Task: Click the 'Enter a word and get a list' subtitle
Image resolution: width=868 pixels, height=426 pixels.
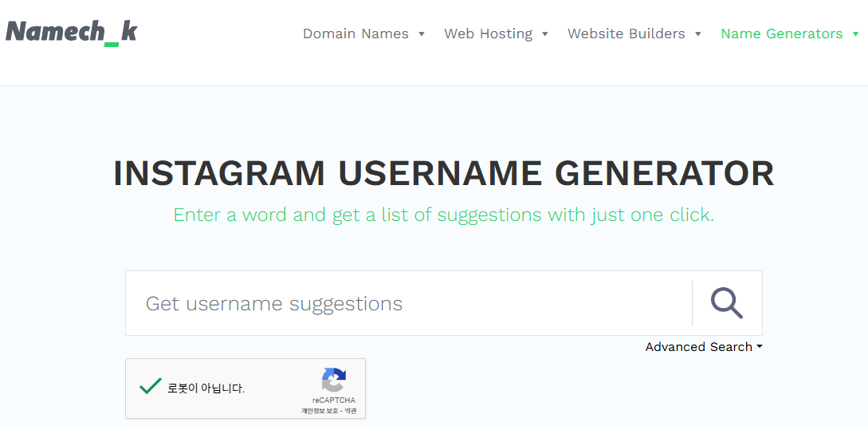Action: tap(443, 215)
